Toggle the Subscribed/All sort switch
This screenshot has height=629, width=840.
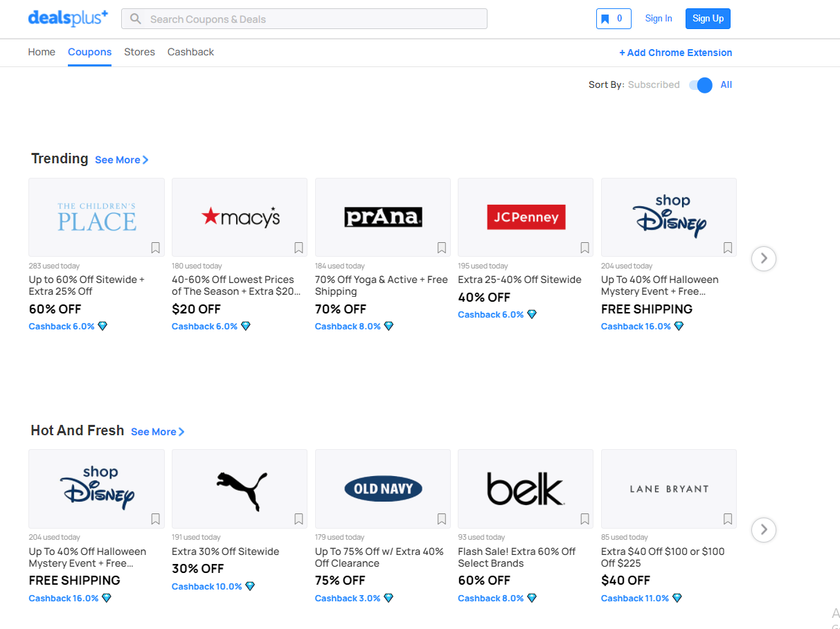click(x=700, y=85)
